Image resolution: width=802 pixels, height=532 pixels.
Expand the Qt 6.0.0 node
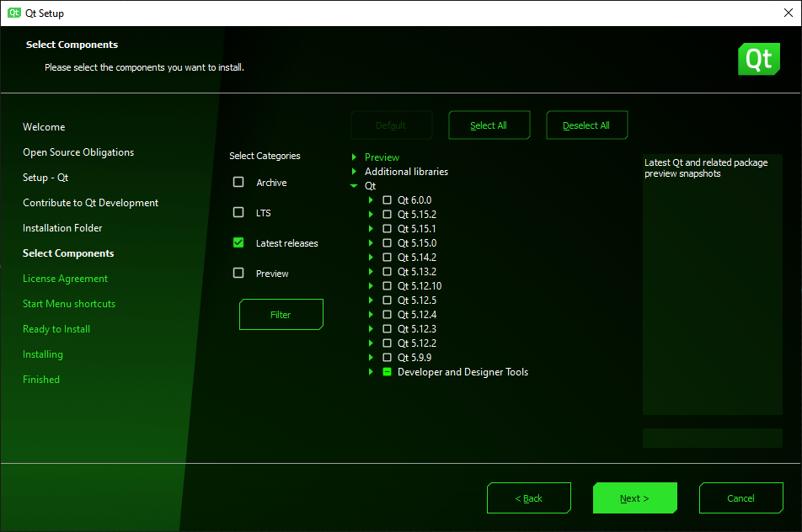point(371,199)
